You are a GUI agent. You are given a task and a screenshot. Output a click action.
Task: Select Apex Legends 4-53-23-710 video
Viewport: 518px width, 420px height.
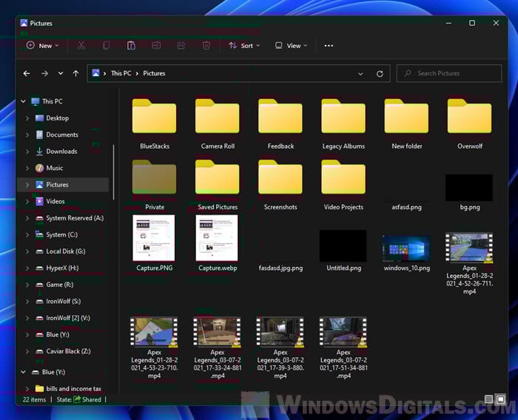pyautogui.click(x=154, y=348)
